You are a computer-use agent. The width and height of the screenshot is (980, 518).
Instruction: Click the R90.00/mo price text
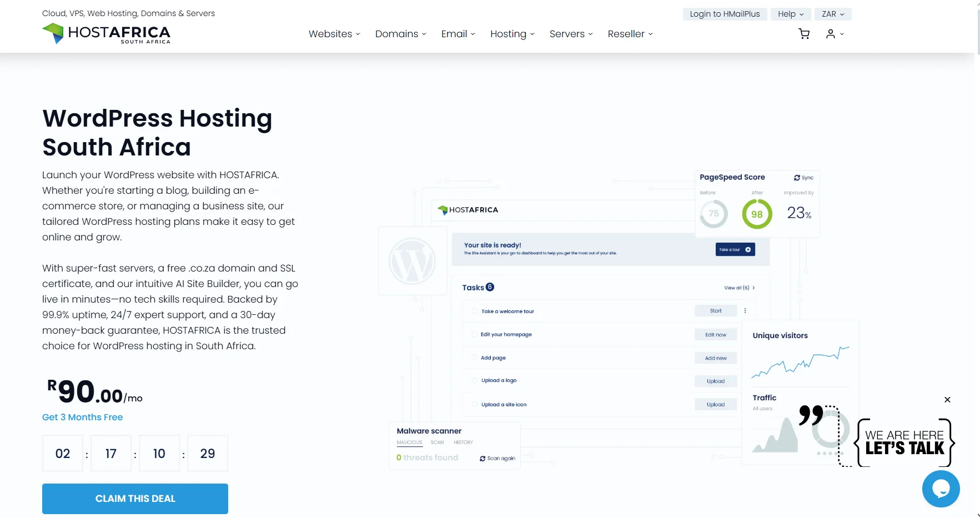pyautogui.click(x=95, y=391)
